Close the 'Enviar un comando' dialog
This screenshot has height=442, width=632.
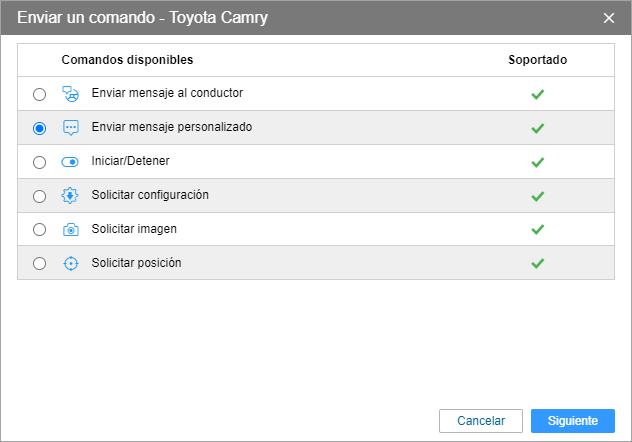click(x=609, y=18)
